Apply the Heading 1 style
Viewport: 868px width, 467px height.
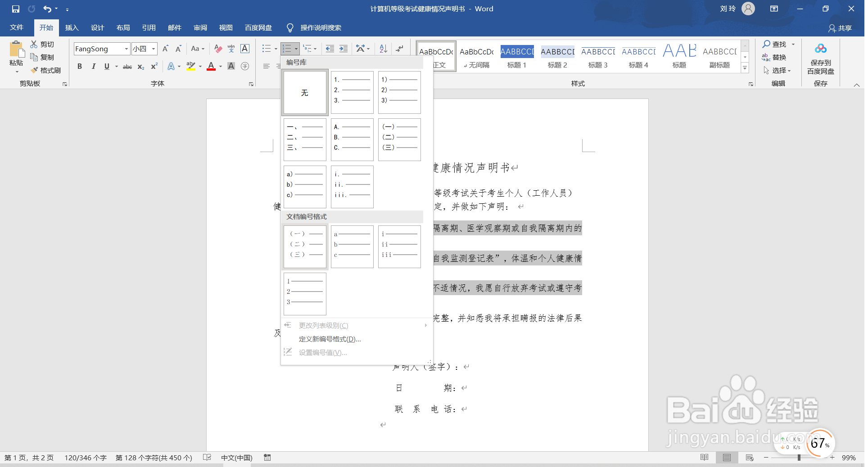(517, 57)
